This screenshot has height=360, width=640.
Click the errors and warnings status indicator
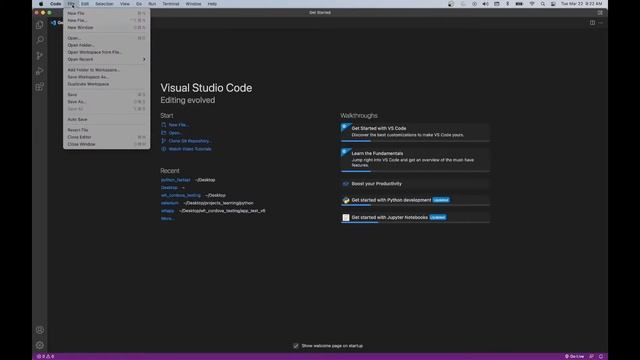coord(45,356)
